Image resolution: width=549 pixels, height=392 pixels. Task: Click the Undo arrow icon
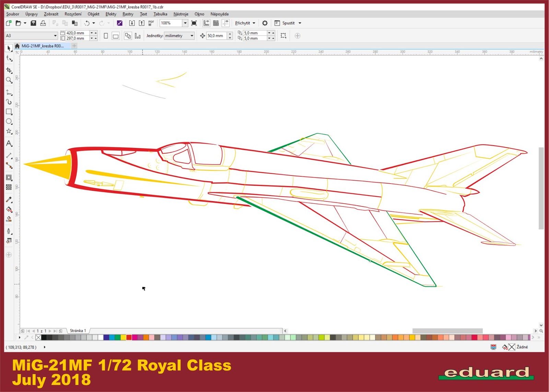point(87,23)
